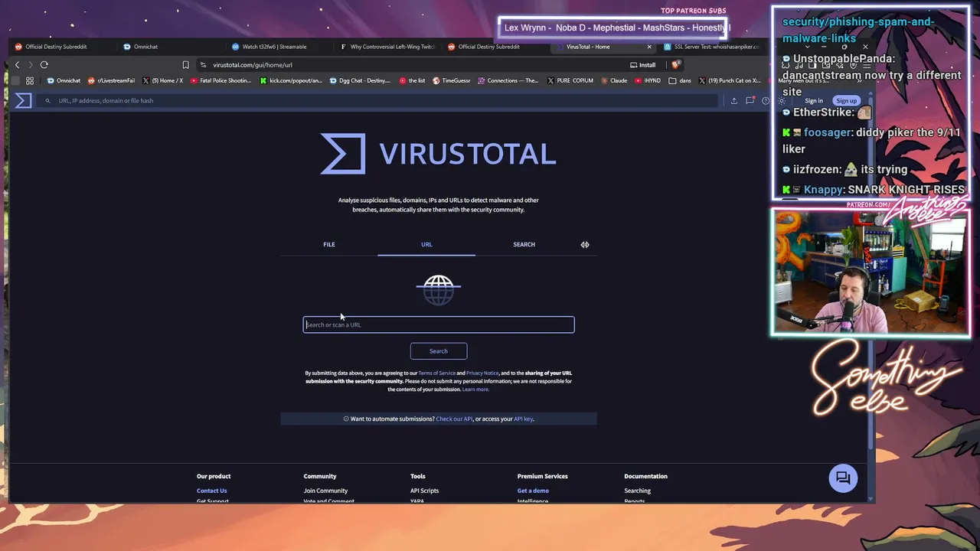Image resolution: width=980 pixels, height=551 pixels.
Task: Open the PURE COPIUM bookmark
Action: [x=570, y=80]
